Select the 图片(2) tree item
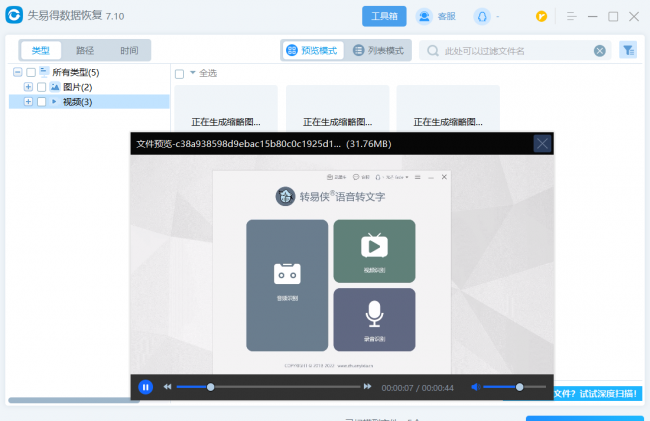This screenshot has width=650, height=421. pos(77,87)
